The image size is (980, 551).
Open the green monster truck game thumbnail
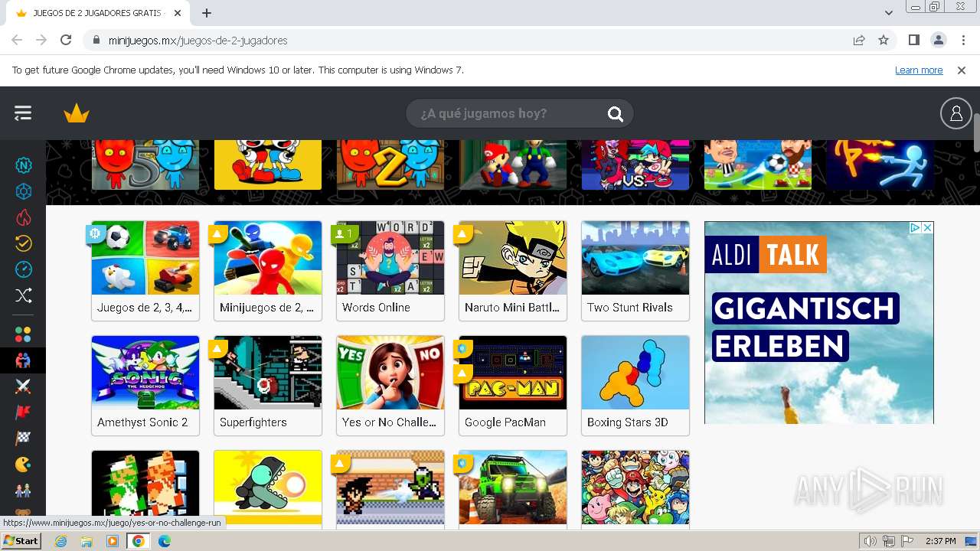[x=513, y=487]
